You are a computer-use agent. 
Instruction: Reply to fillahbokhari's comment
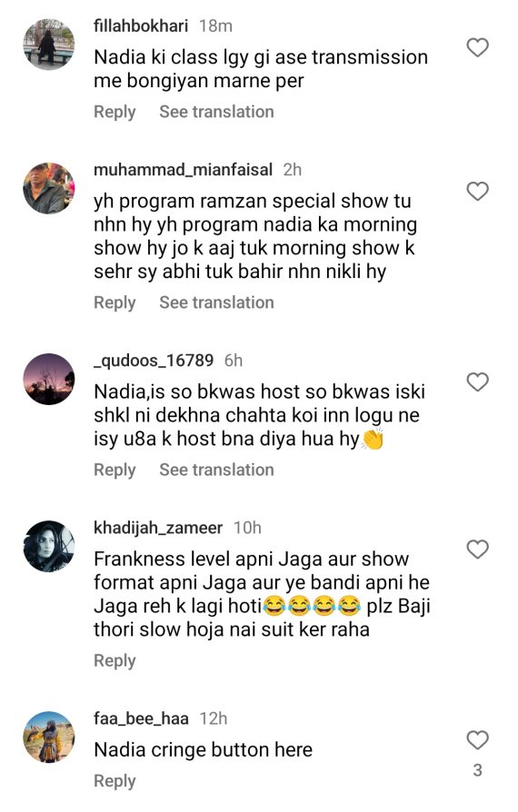pyautogui.click(x=115, y=112)
